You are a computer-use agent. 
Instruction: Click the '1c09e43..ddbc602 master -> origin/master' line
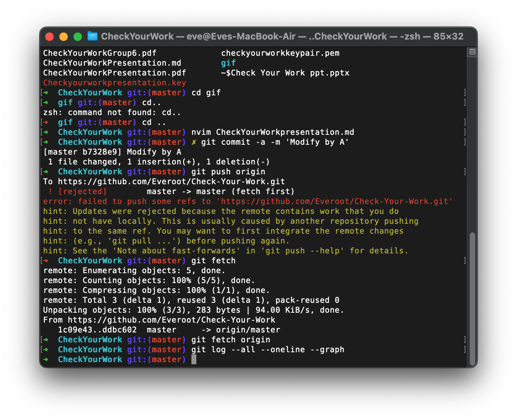point(169,330)
